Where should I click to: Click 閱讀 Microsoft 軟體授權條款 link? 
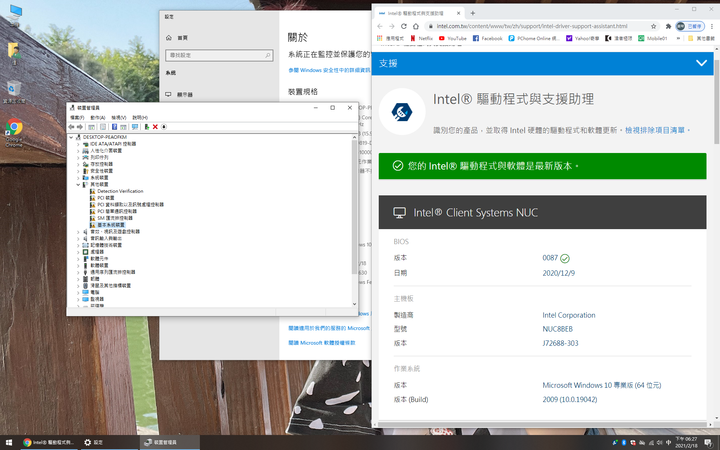(x=321, y=343)
